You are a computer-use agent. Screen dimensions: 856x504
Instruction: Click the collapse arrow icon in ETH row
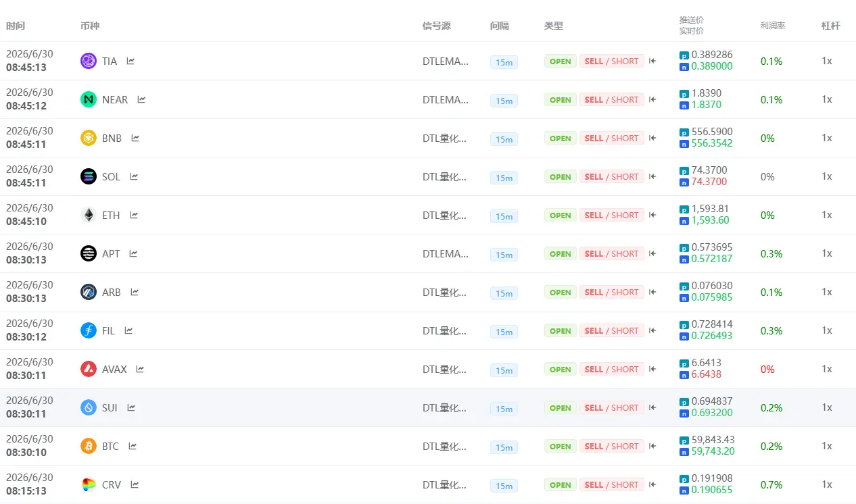click(x=652, y=215)
